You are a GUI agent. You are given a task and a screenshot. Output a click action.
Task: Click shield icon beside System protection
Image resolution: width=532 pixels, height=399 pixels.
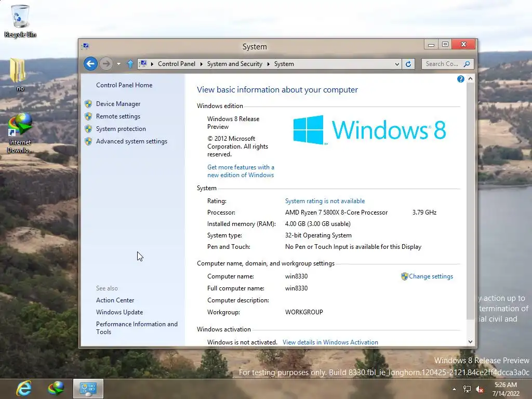tap(88, 129)
